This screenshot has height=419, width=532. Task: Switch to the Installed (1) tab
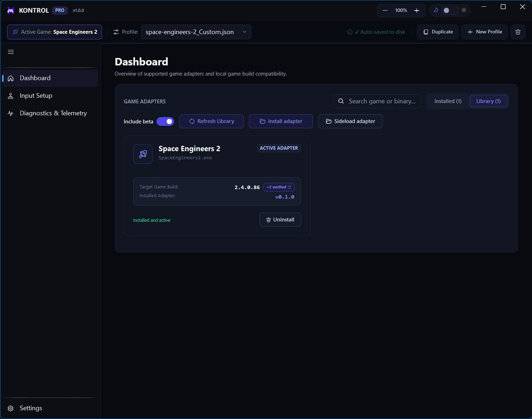pos(448,101)
